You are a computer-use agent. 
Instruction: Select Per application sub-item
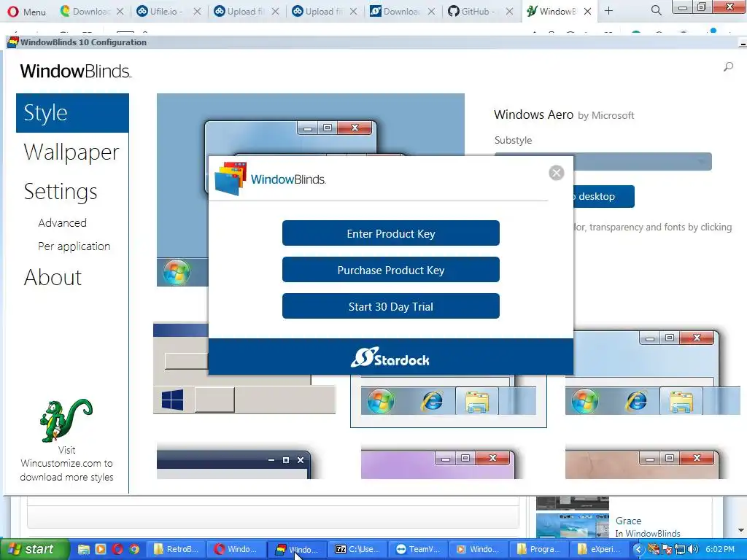[74, 246]
